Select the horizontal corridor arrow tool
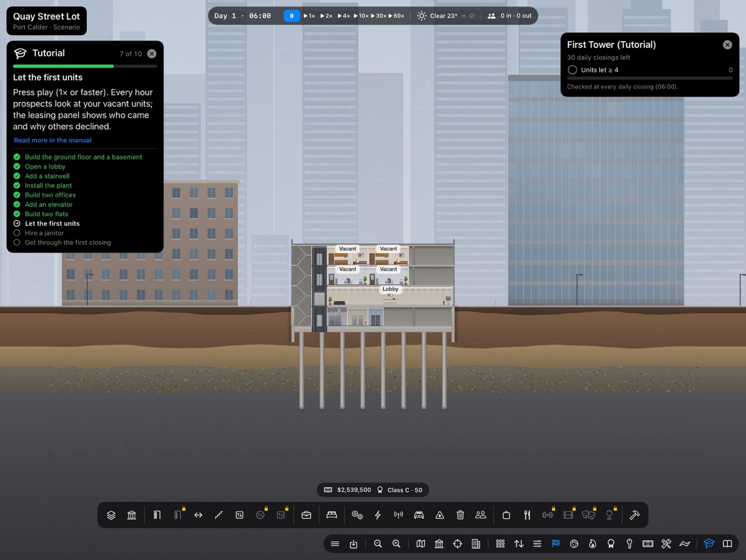746x560 pixels. [198, 515]
